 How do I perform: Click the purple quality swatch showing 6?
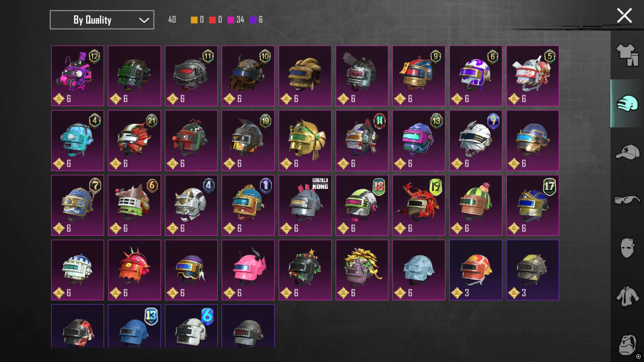tap(253, 20)
